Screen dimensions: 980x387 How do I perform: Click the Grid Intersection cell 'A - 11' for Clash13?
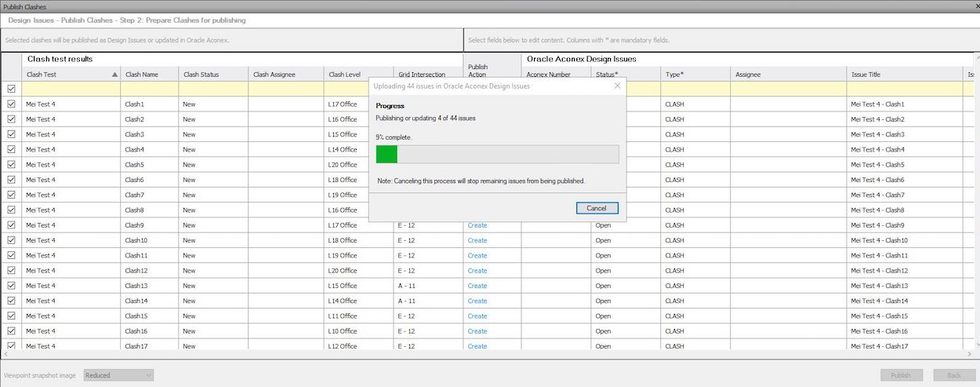click(428, 286)
